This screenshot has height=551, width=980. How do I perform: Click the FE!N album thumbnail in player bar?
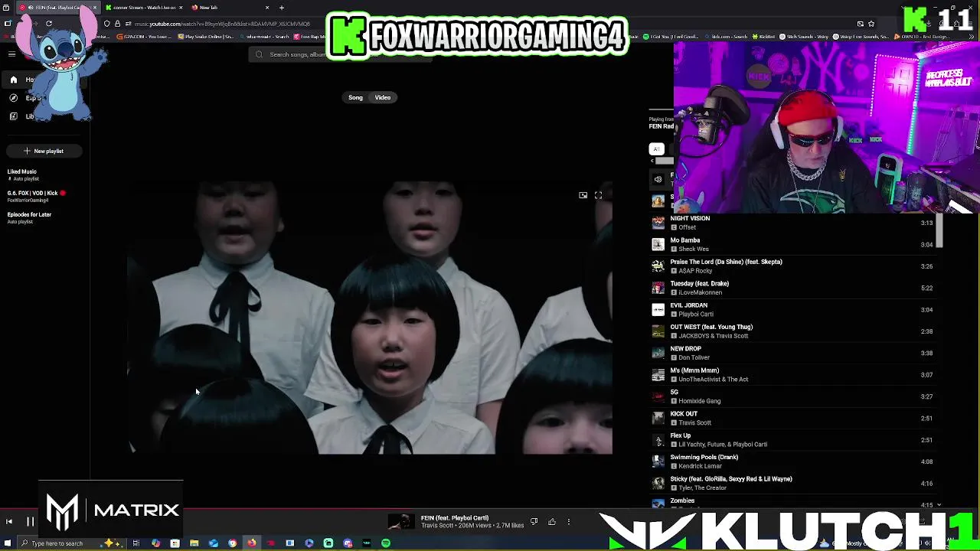click(x=400, y=522)
